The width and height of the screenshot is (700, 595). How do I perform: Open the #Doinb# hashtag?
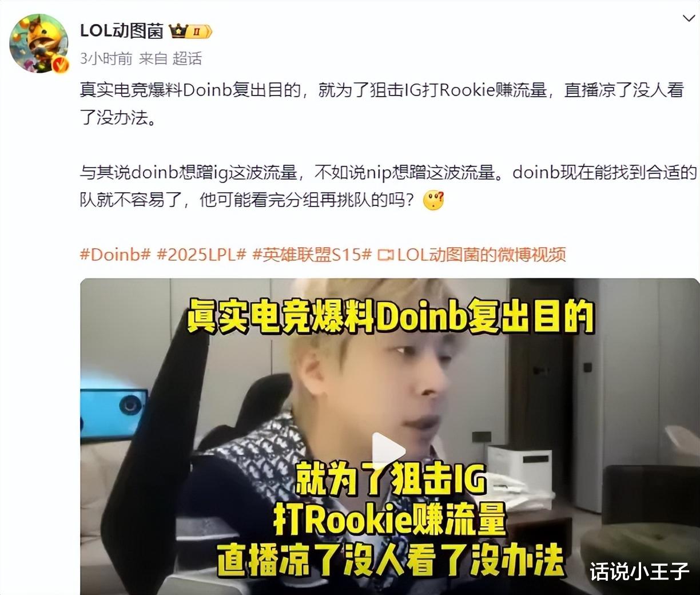click(x=115, y=254)
